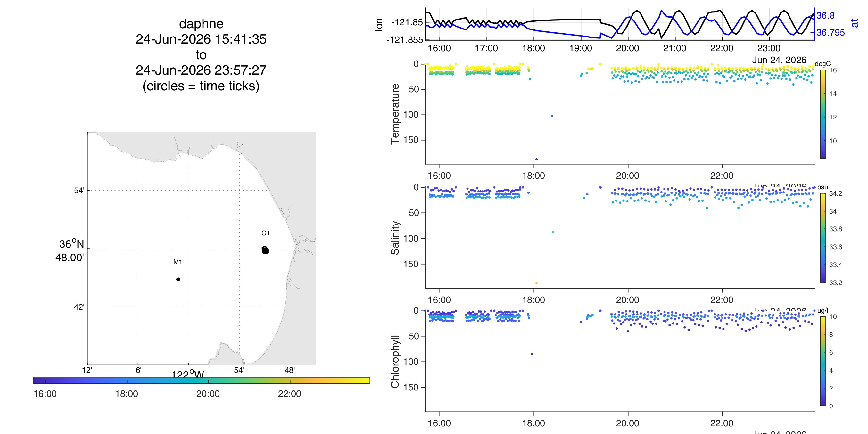Click the temperature colorbar labeled degC

click(x=823, y=114)
